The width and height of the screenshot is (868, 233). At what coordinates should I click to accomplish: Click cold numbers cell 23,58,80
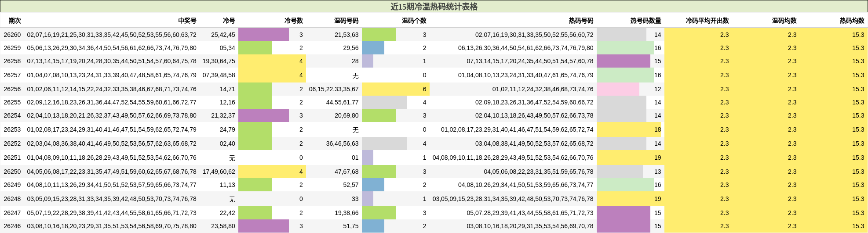(223, 226)
